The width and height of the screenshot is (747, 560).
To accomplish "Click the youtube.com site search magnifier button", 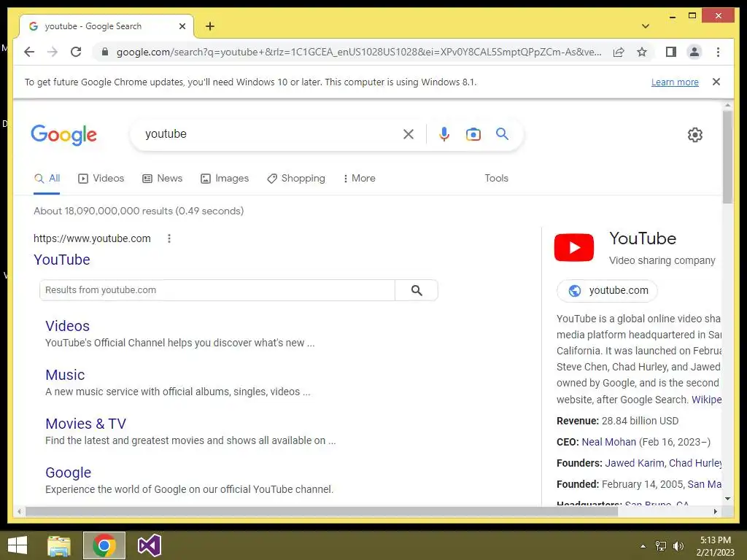I will [x=417, y=290].
